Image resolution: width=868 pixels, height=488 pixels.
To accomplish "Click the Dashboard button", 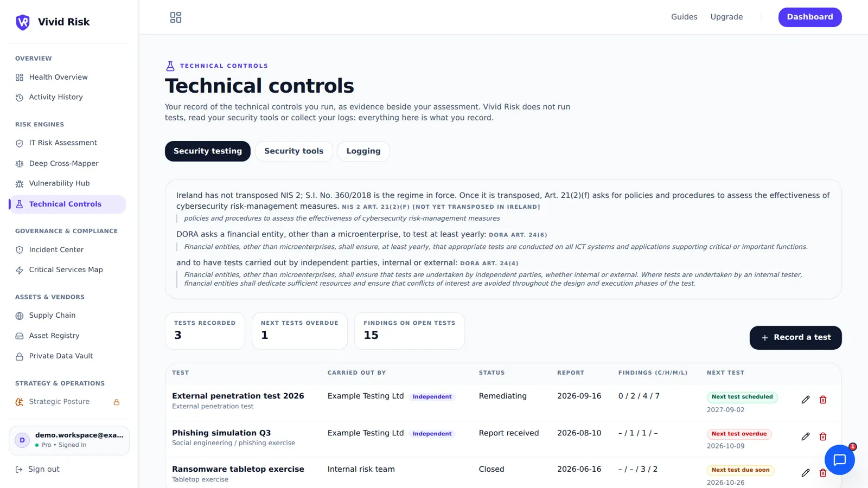I will [x=810, y=17].
